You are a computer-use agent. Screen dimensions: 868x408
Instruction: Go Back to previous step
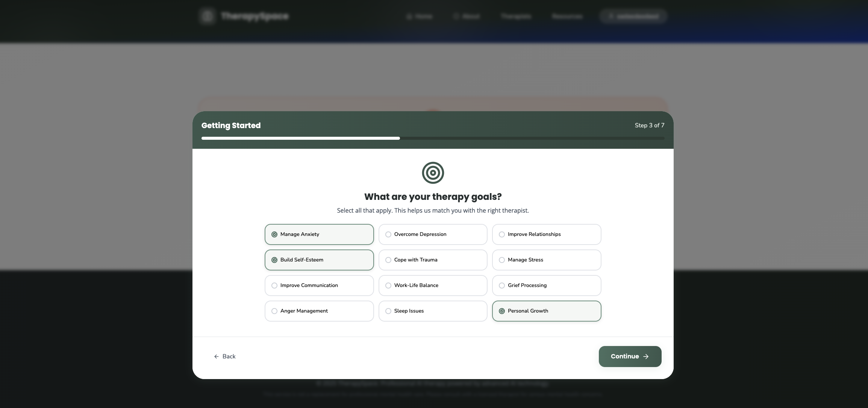225,357
